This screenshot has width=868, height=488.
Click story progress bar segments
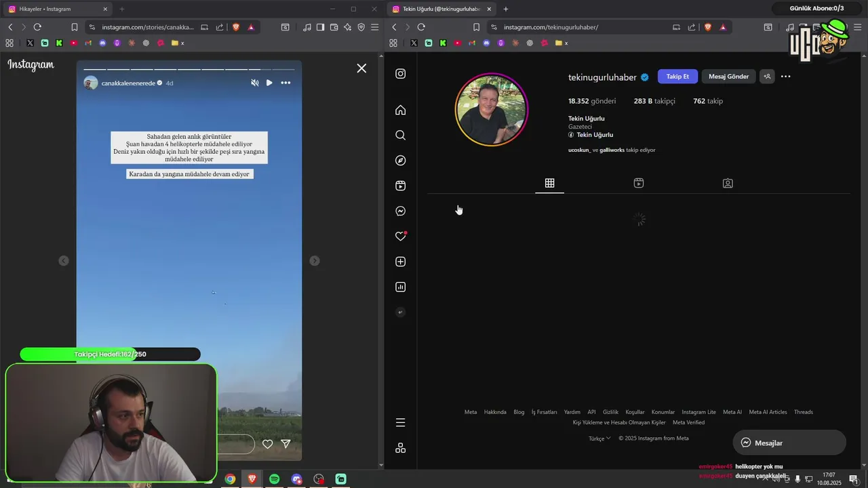189,69
